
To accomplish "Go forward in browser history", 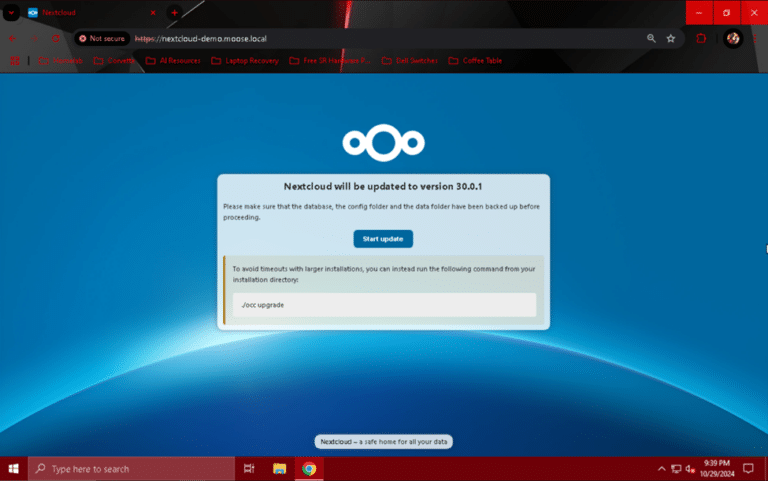I will [34, 38].
